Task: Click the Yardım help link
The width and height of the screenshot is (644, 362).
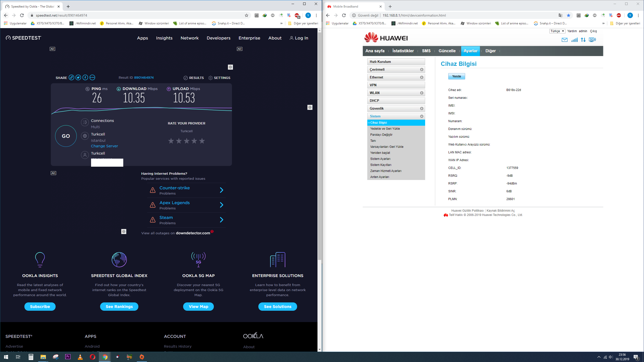Action: [572, 31]
